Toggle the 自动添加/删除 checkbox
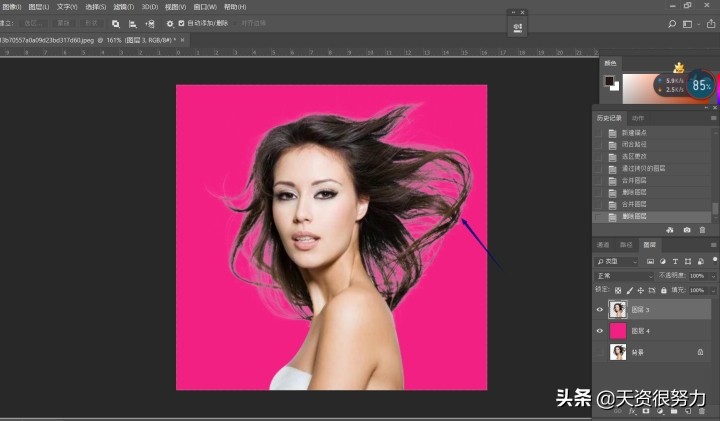Image resolution: width=720 pixels, height=421 pixels. point(181,22)
